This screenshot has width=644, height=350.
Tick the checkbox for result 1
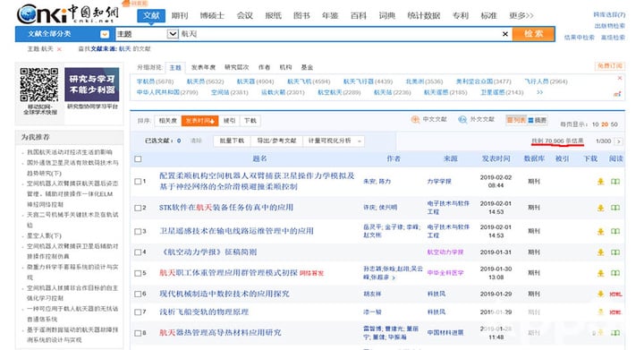(x=138, y=182)
